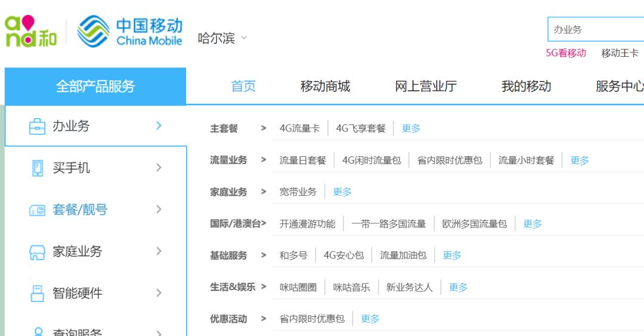Click the 生活&娱乐 category label
This screenshot has height=336, width=644.
coord(233,287)
